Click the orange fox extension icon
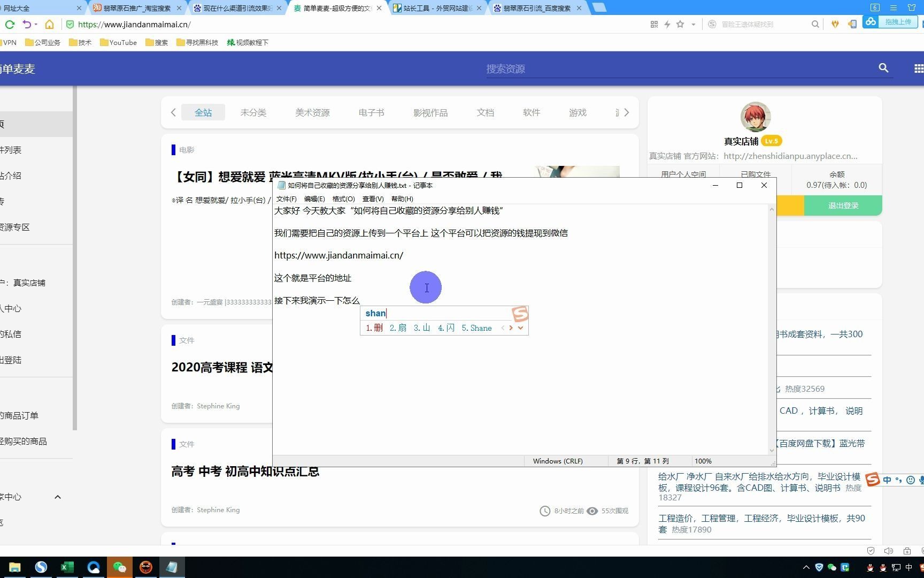924x578 pixels. tap(835, 24)
